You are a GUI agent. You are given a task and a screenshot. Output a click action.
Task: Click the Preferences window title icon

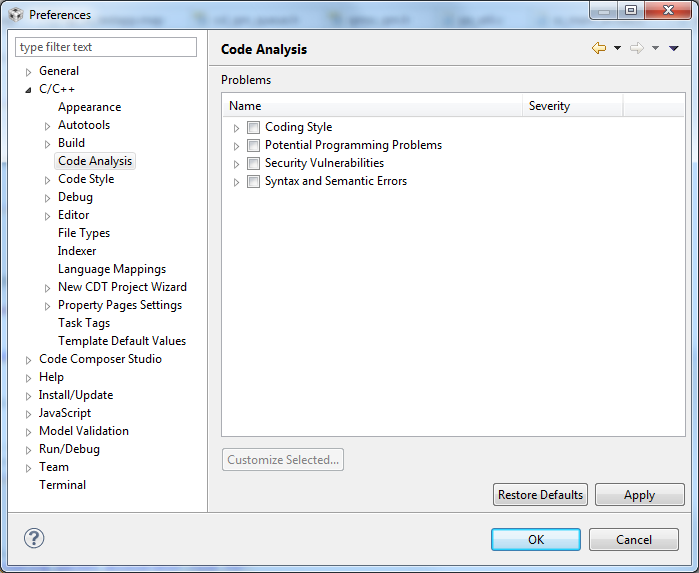pyautogui.click(x=15, y=14)
